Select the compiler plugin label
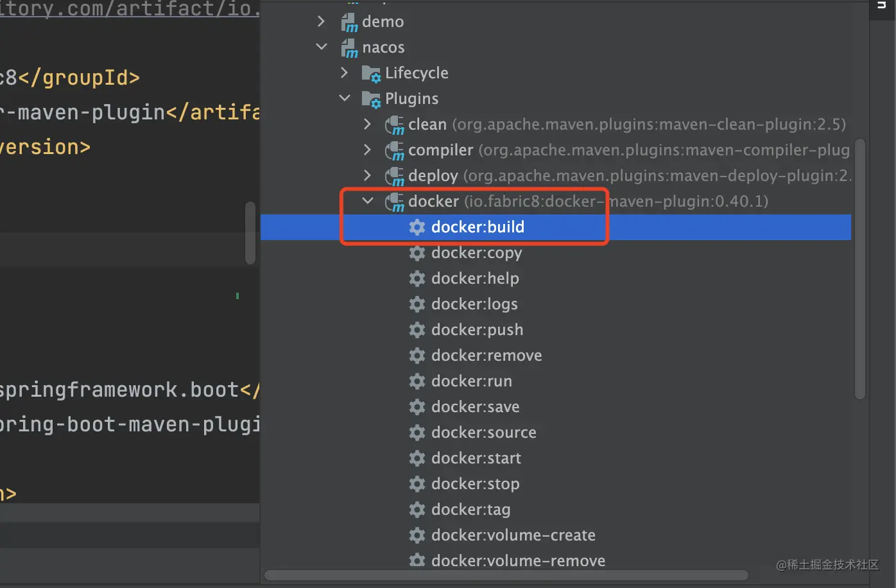 [441, 150]
